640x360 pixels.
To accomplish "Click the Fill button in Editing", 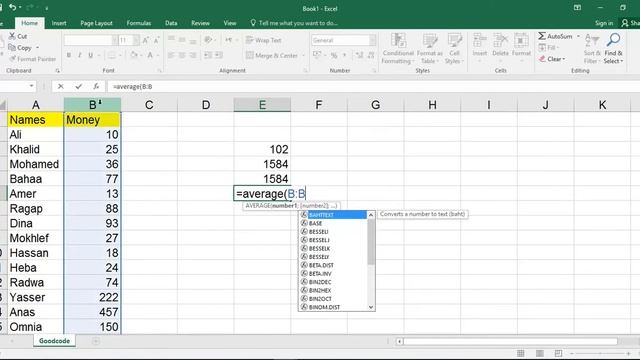I will [x=548, y=48].
